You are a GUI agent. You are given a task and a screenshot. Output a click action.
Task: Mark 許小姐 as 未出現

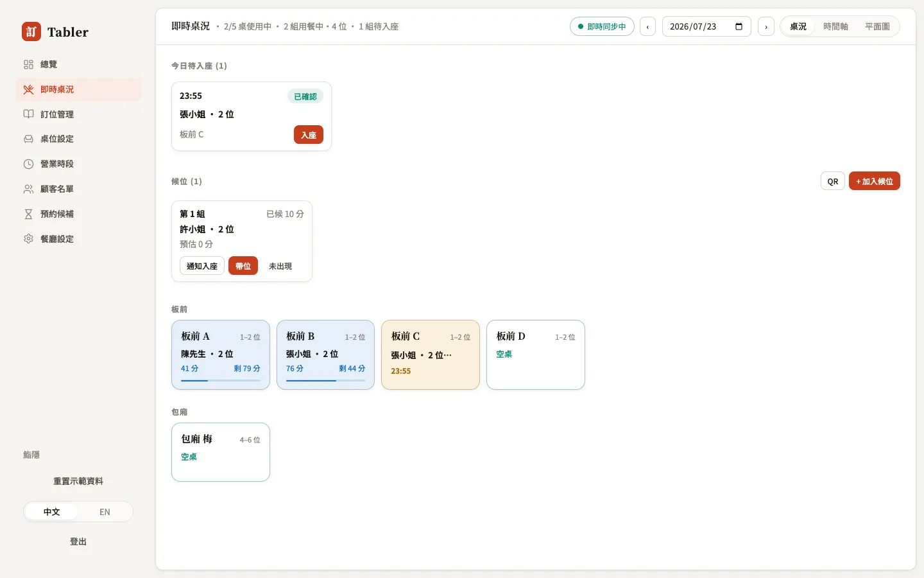pyautogui.click(x=280, y=266)
